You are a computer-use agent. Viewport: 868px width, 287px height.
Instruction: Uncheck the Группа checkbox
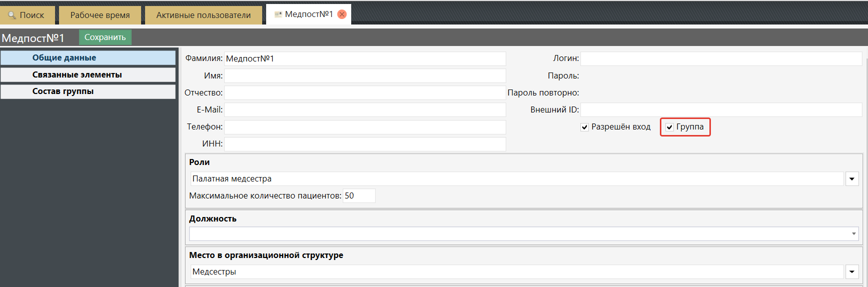(669, 127)
